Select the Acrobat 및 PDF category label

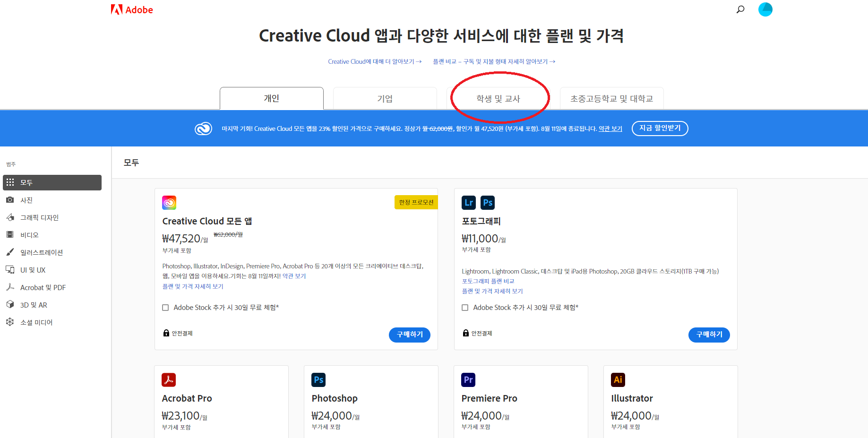point(43,287)
